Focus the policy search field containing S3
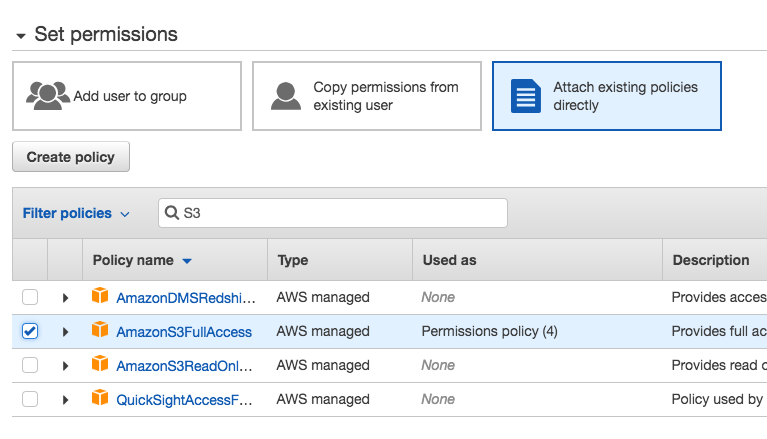Screen dimensions: 767x439 (333, 213)
